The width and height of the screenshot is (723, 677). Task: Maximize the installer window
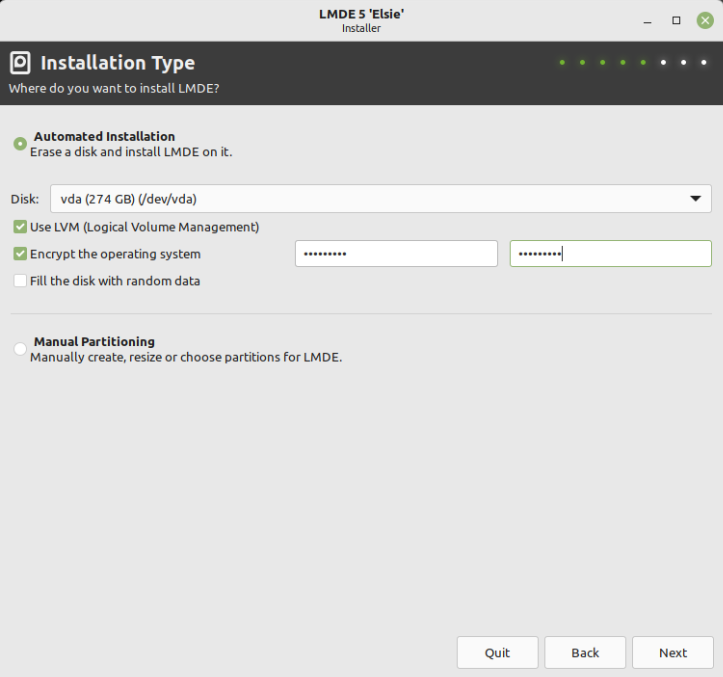(x=676, y=20)
